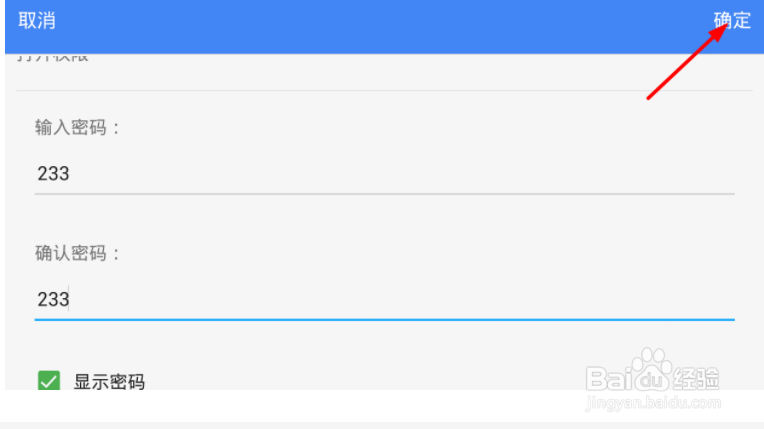Click the blue underline of confirm field
Image resolution: width=764 pixels, height=429 pixels.
tap(384, 320)
